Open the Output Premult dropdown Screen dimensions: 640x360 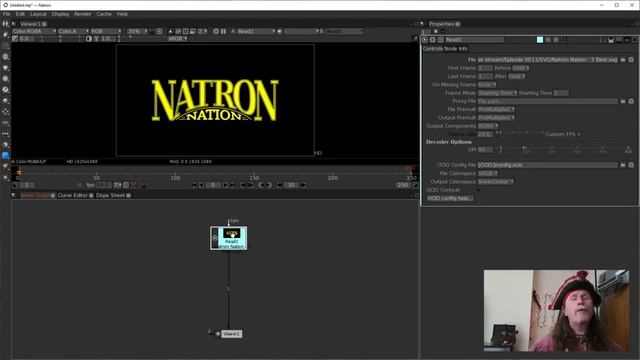pos(496,118)
